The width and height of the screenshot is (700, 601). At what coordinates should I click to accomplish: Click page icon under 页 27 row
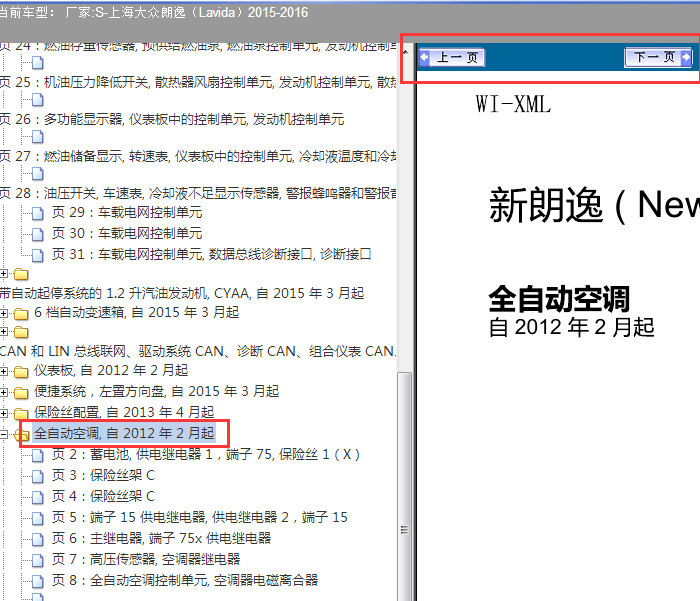click(x=38, y=173)
